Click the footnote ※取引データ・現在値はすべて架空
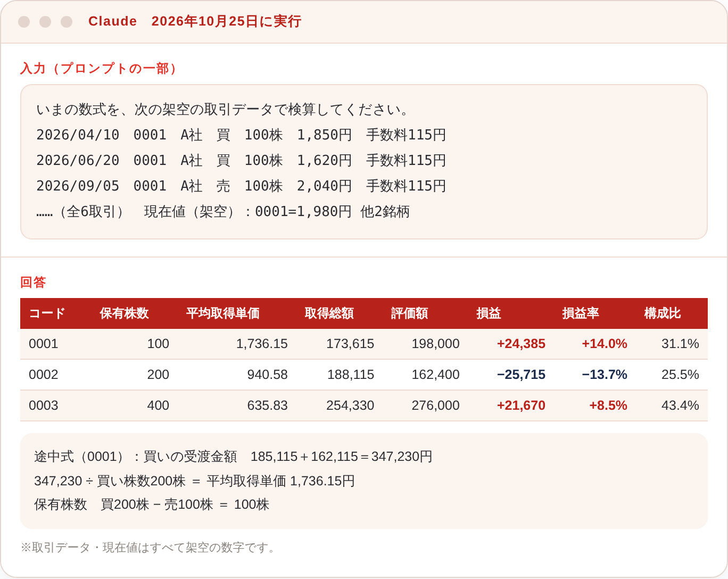Viewport: 728px width, 579px height. click(x=149, y=548)
